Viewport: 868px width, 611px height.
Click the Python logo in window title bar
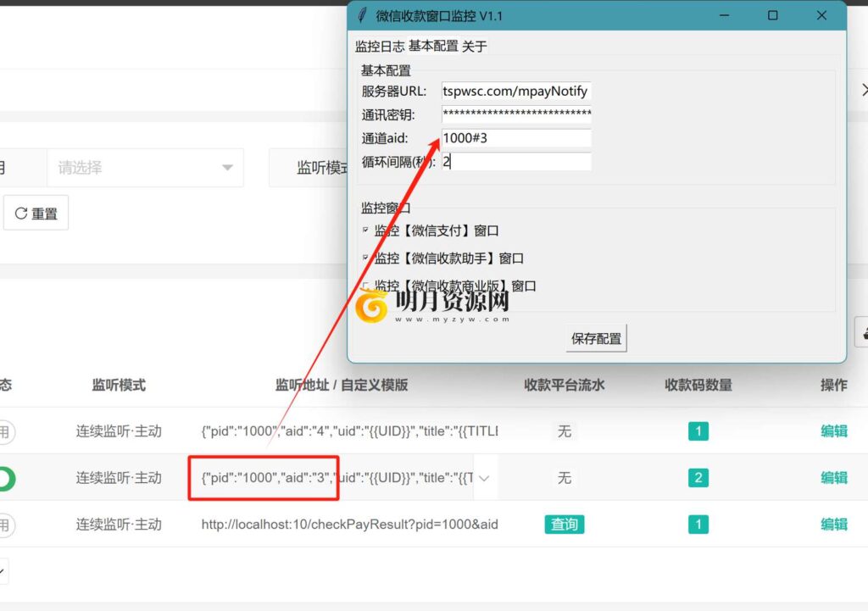(x=363, y=15)
